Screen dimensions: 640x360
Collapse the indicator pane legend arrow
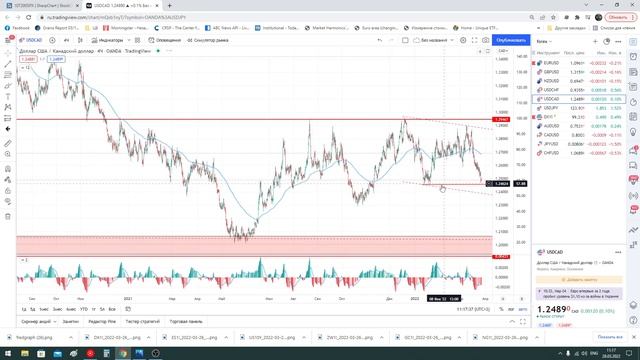[24, 260]
